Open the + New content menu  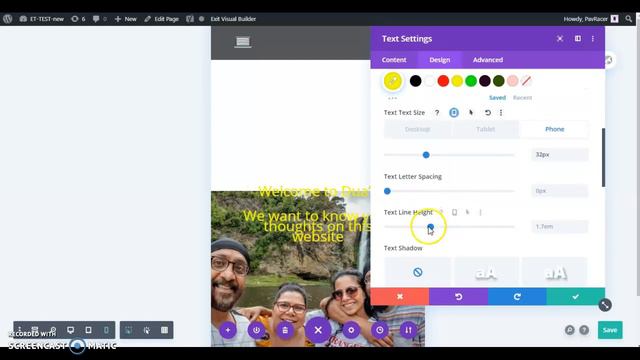click(x=125, y=19)
